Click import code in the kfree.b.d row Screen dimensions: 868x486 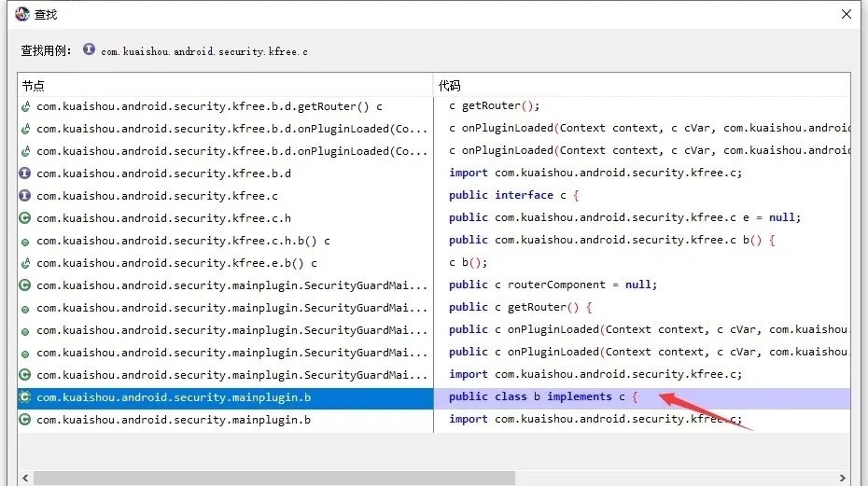(595, 173)
